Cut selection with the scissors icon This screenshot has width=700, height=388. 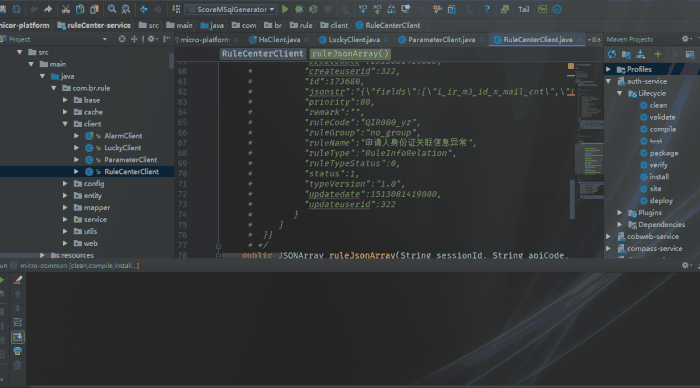tap(66, 9)
